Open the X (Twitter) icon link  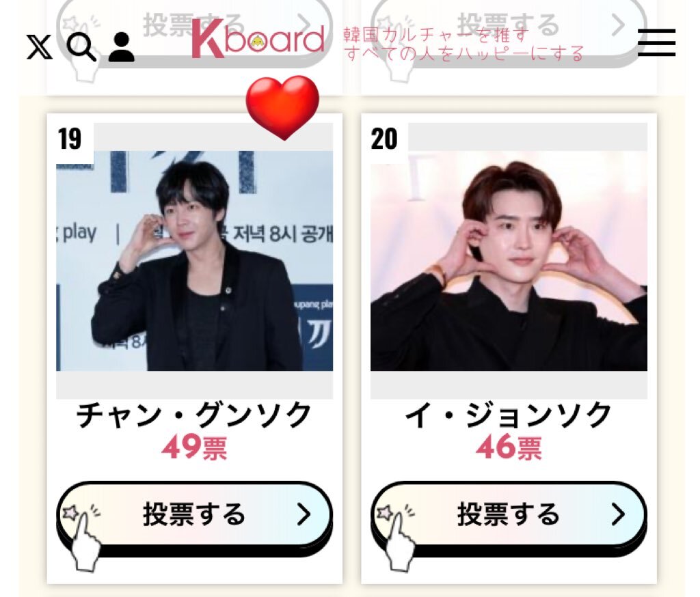click(39, 46)
